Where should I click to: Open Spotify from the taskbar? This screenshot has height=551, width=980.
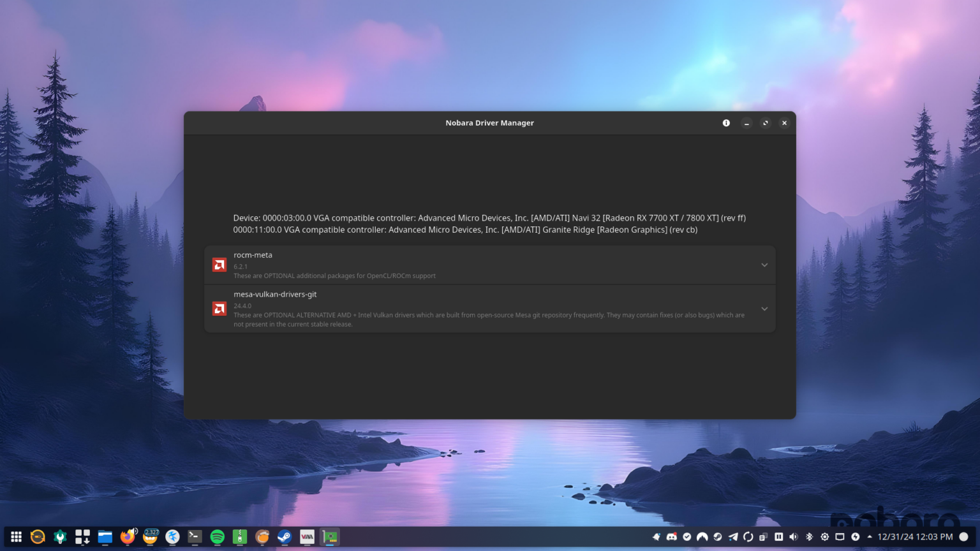click(217, 536)
